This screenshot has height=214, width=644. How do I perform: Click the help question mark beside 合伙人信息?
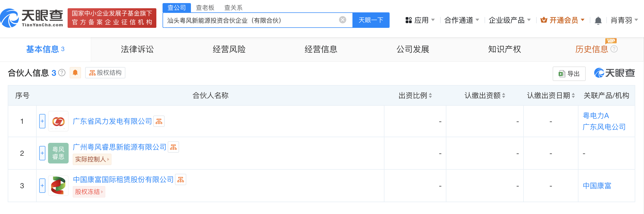62,73
